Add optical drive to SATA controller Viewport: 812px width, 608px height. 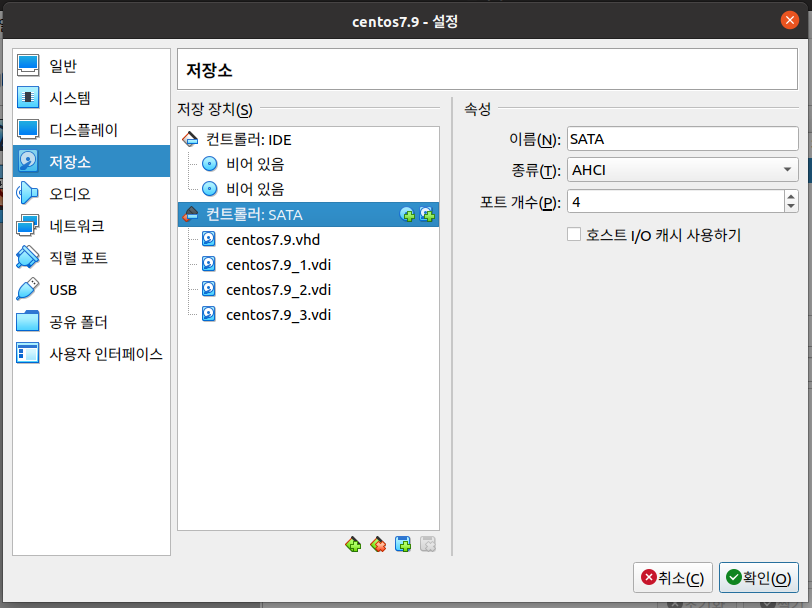coord(407,214)
